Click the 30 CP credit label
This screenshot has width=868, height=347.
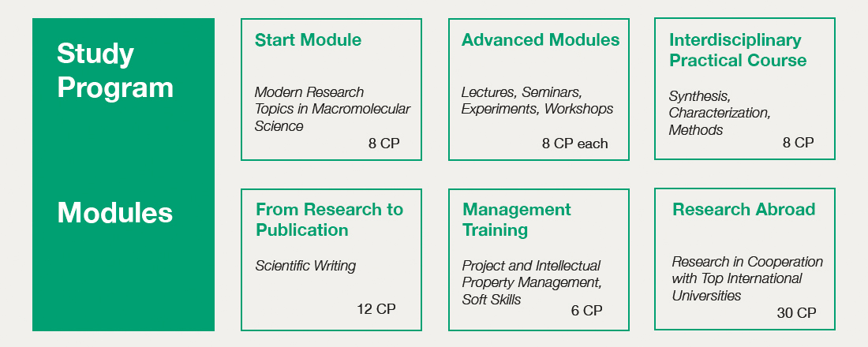[797, 312]
